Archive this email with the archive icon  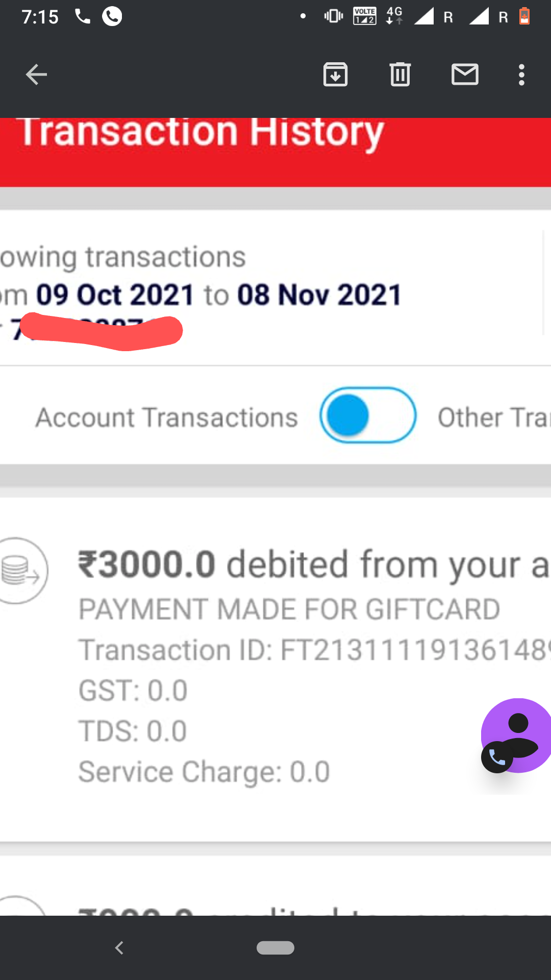click(335, 75)
